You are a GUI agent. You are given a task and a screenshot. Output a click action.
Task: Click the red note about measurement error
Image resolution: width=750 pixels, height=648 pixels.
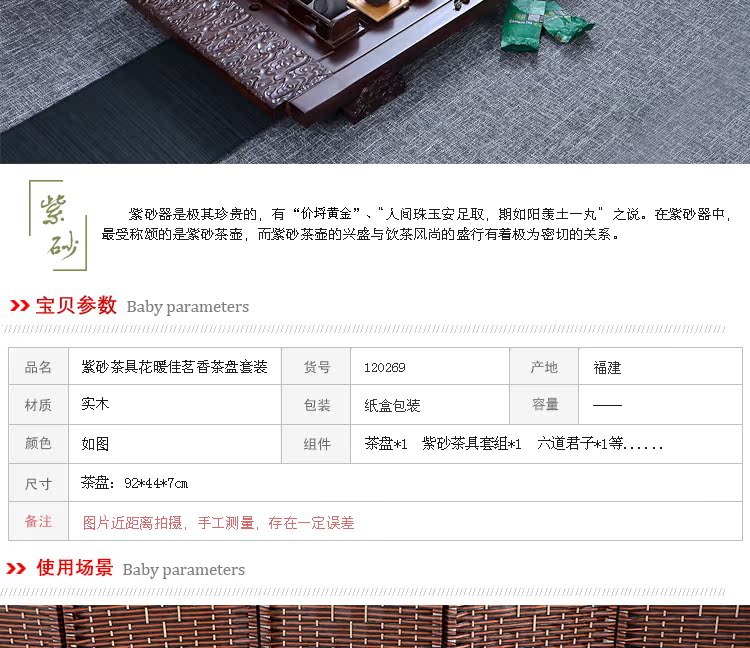[x=219, y=523]
